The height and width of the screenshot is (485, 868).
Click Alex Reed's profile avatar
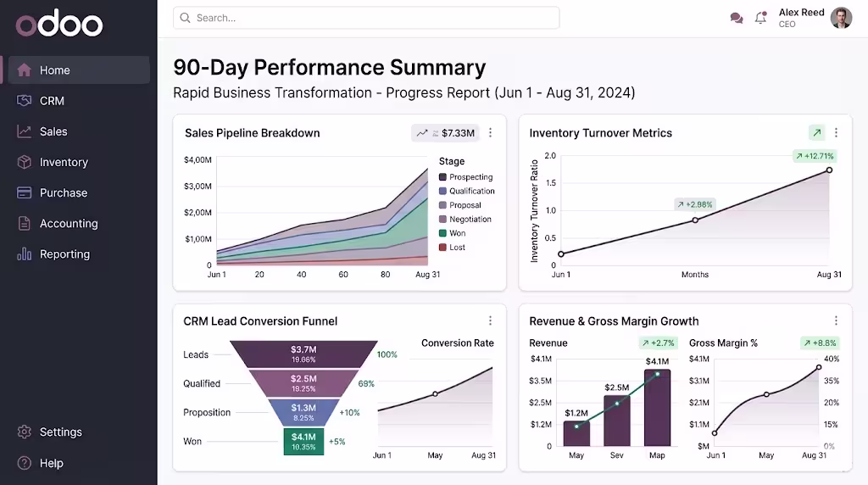tap(842, 18)
